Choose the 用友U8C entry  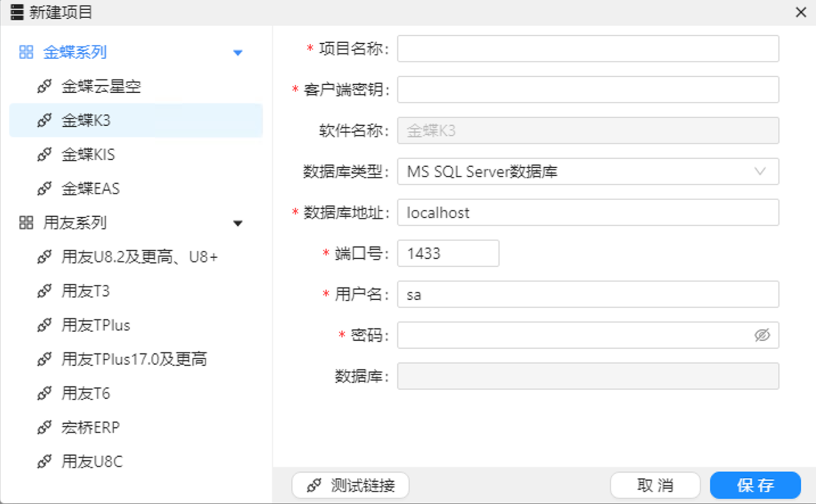[x=92, y=462]
